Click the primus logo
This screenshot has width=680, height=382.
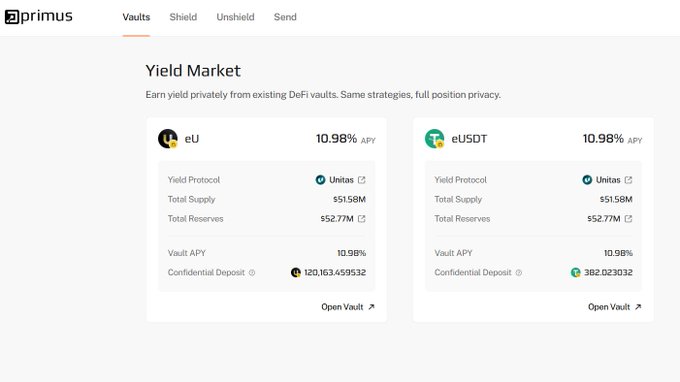[39, 17]
